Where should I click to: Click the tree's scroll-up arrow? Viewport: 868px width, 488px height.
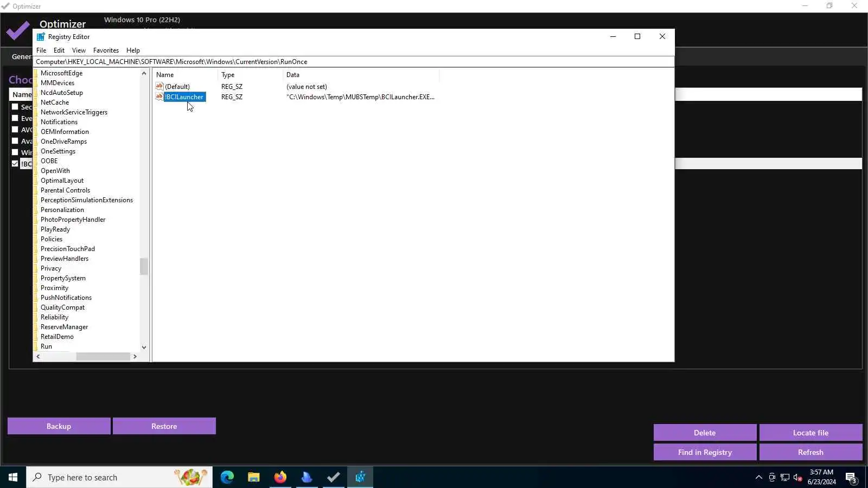[x=144, y=73]
